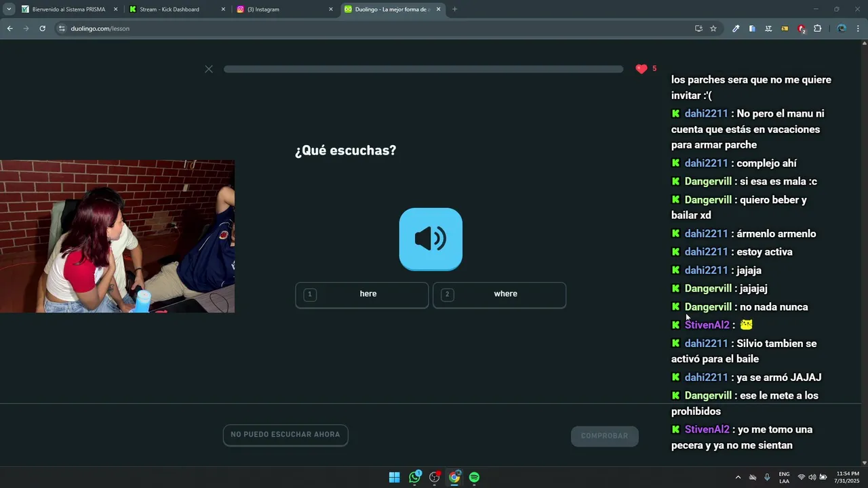Click chat text "no nada nunca"
The height and width of the screenshot is (488, 868).
(774, 307)
